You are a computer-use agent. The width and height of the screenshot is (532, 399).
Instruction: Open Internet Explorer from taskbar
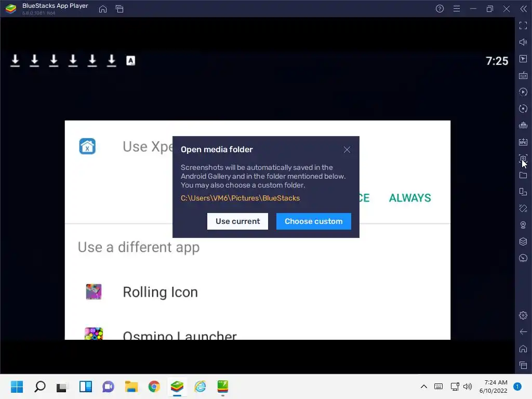pyautogui.click(x=200, y=387)
